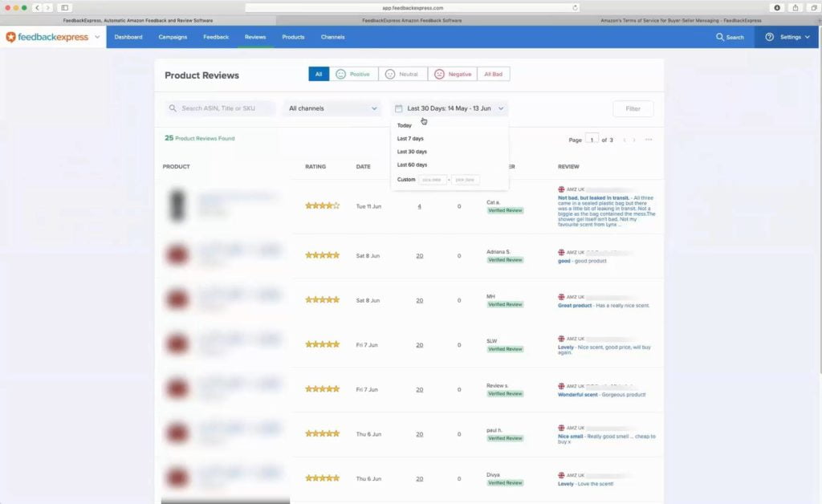Open the 'Great product' review by MH

tap(604, 306)
